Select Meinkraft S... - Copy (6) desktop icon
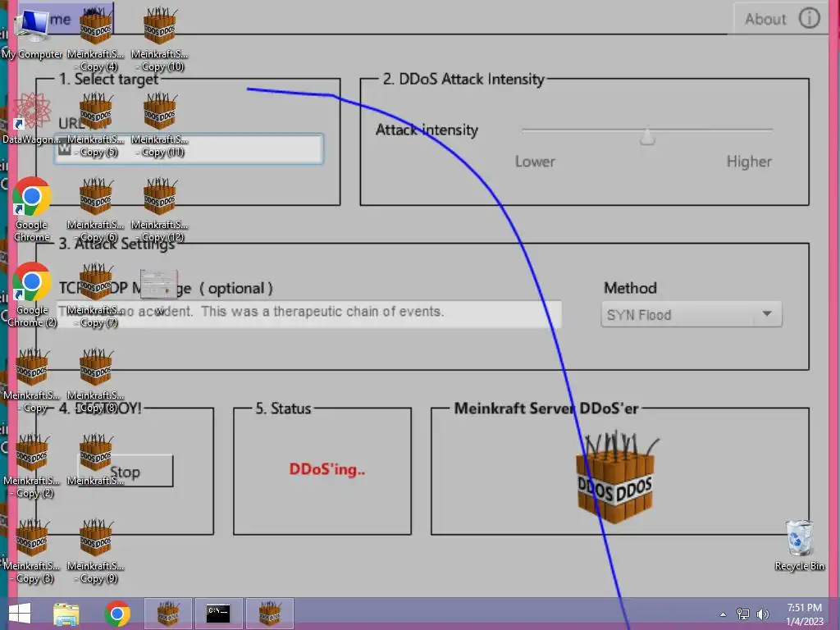Image resolution: width=840 pixels, height=630 pixels. point(96,209)
